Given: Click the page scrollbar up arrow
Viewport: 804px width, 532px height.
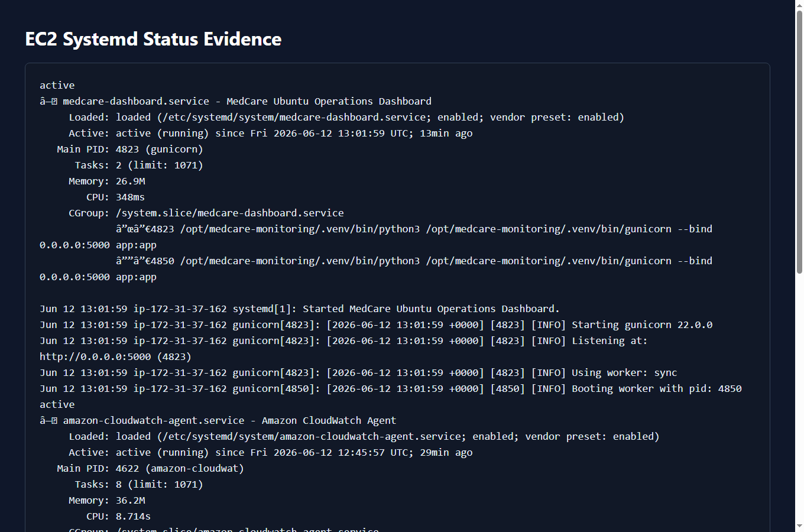Looking at the screenshot, I should tap(799, 5).
